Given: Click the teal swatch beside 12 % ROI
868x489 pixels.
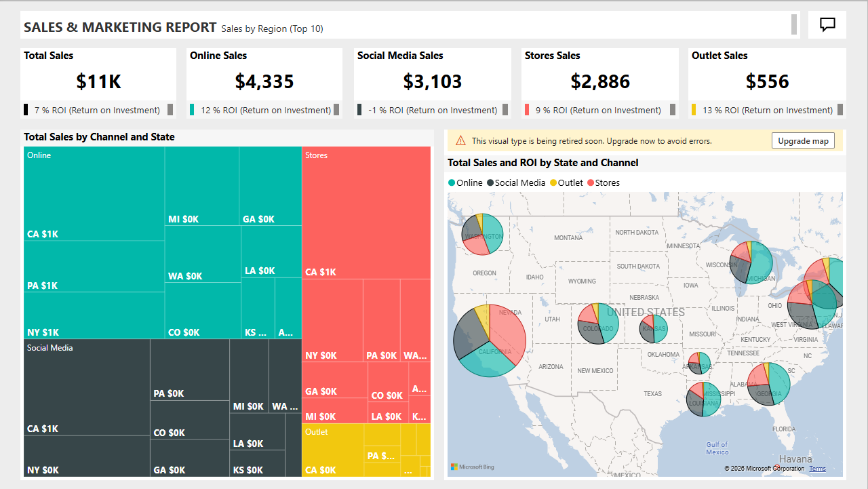Looking at the screenshot, I should [x=193, y=110].
